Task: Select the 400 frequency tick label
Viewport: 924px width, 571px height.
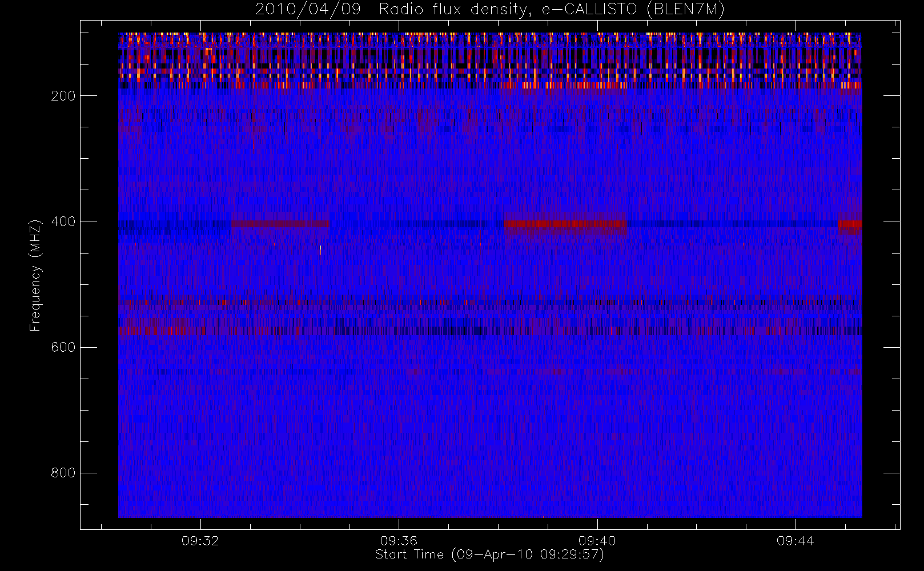Action: point(63,222)
